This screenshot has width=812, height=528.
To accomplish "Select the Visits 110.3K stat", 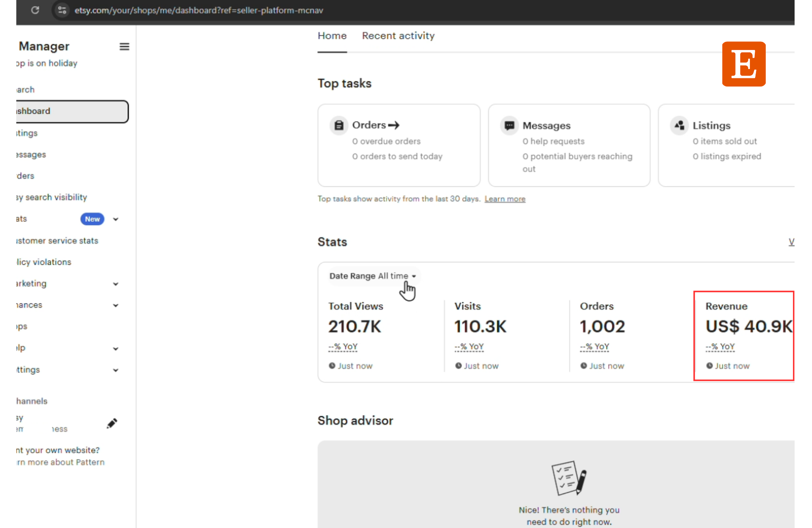I will [480, 327].
